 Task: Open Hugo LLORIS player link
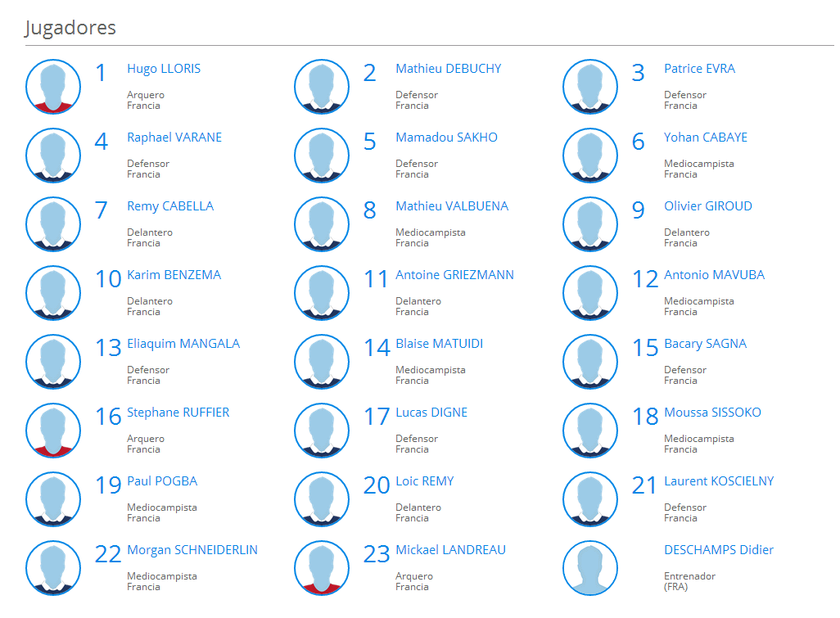(x=164, y=69)
